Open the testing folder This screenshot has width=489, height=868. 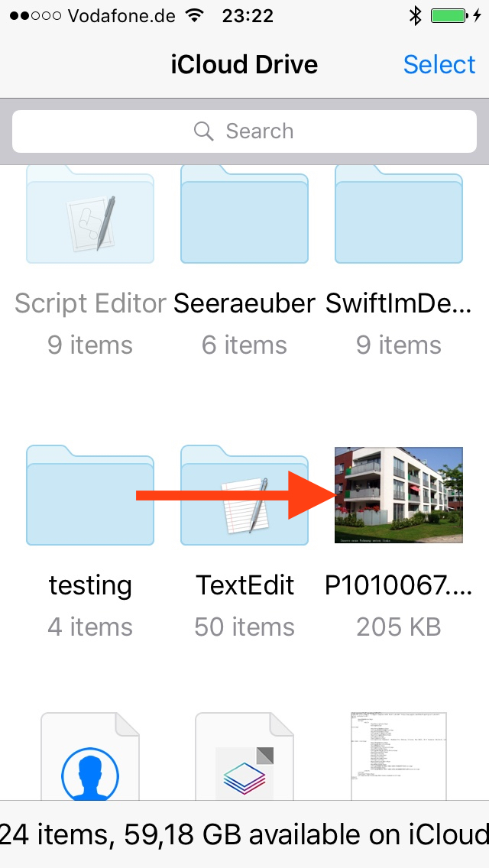pos(90,495)
